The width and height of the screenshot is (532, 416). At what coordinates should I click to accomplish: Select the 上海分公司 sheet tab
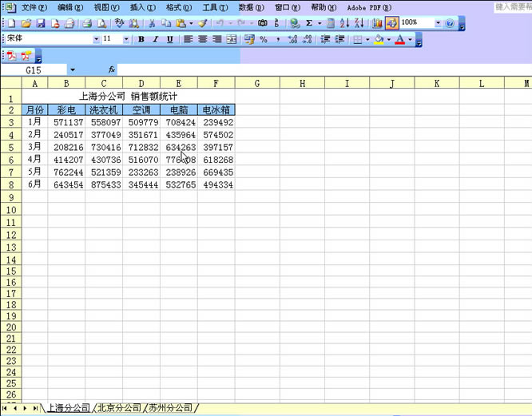tap(68, 407)
